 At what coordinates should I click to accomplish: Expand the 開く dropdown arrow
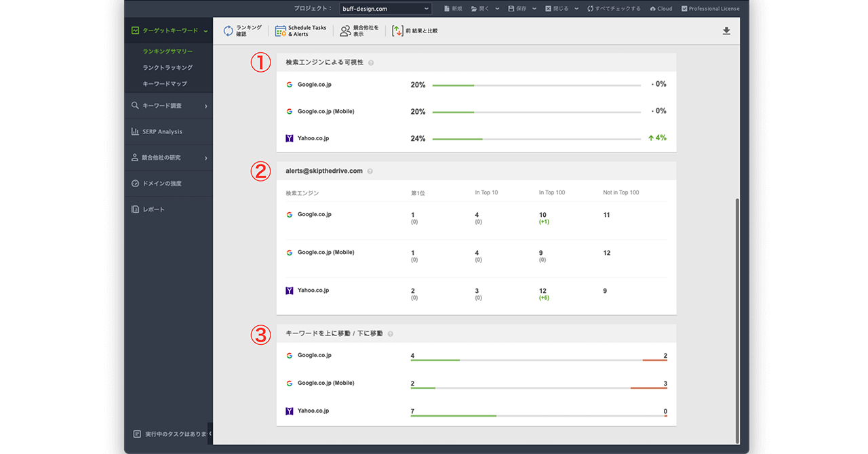(498, 9)
